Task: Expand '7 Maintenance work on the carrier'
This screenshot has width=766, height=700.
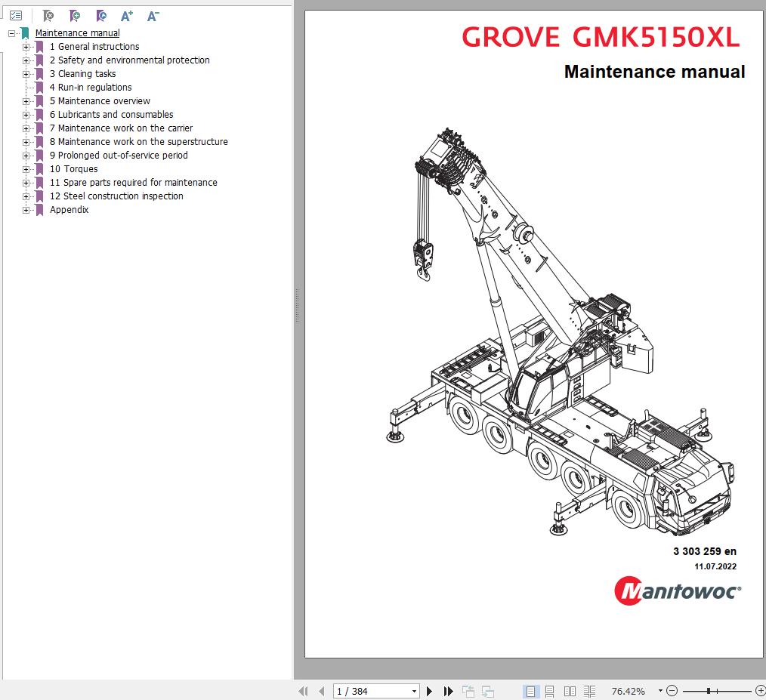Action: pyautogui.click(x=26, y=128)
